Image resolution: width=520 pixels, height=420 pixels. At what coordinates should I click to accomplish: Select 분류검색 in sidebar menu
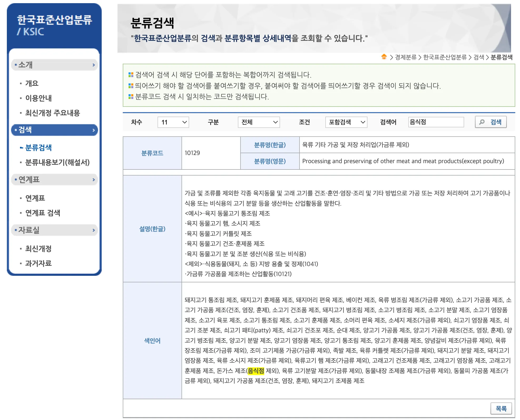pos(38,148)
